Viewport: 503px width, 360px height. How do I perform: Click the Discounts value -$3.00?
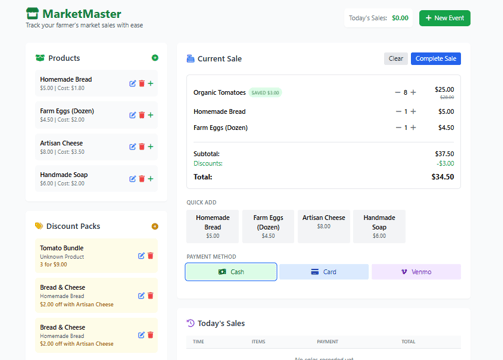coord(445,163)
